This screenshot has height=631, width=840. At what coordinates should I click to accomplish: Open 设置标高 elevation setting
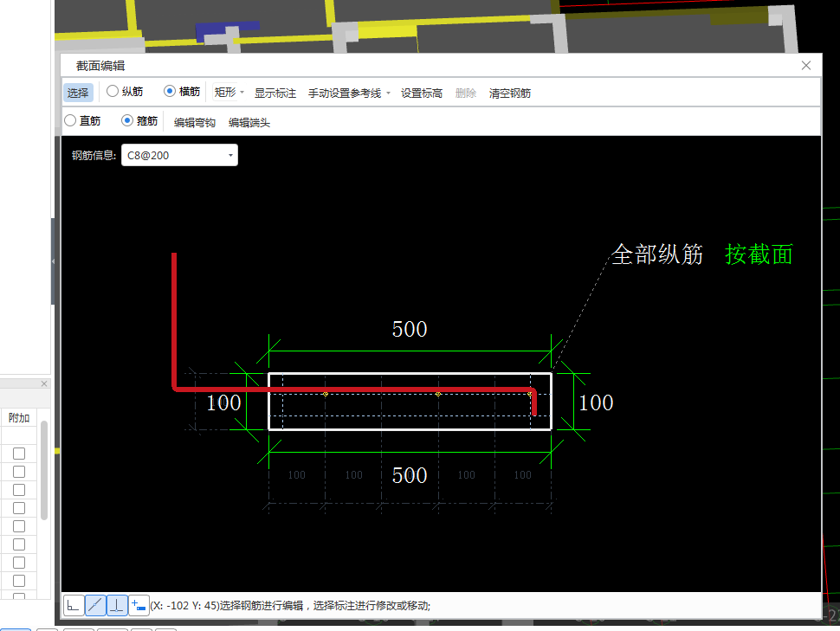point(422,93)
